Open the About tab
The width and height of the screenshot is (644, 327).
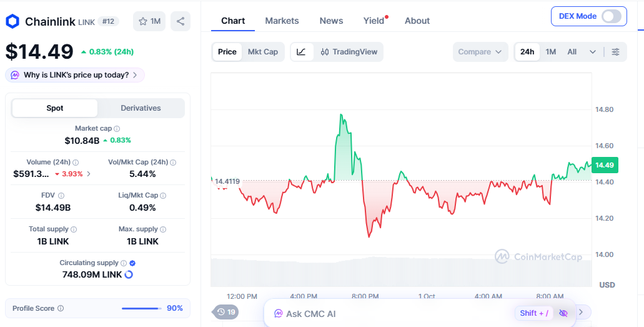[417, 21]
